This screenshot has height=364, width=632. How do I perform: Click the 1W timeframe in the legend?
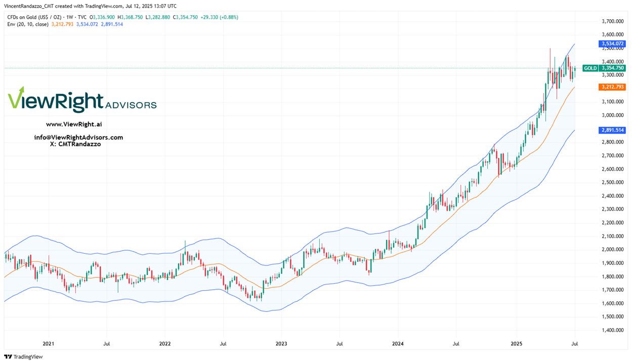[x=70, y=17]
